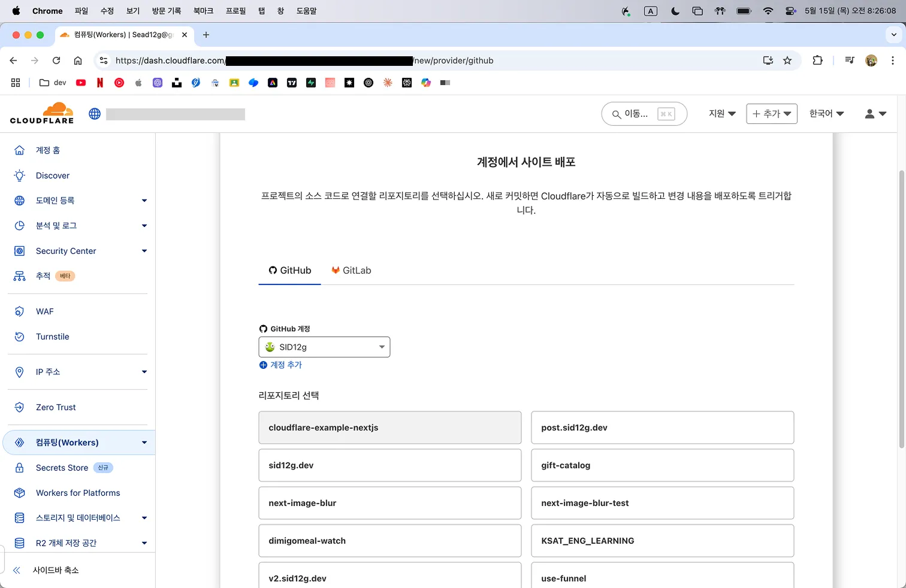Open the 한국어 language dropdown
This screenshot has height=588, width=906.
pyautogui.click(x=826, y=114)
